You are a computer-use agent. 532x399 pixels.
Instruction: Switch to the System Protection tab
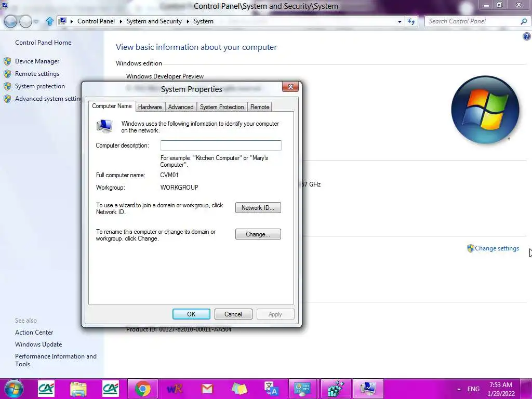pyautogui.click(x=221, y=107)
